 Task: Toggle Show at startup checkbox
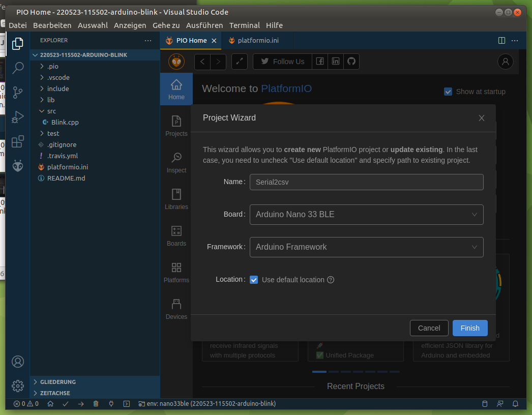pyautogui.click(x=448, y=92)
